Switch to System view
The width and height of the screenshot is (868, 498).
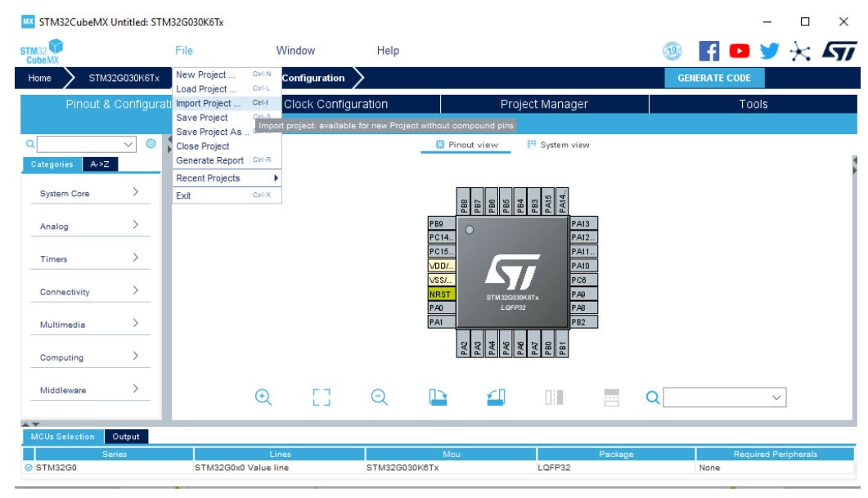tap(558, 145)
